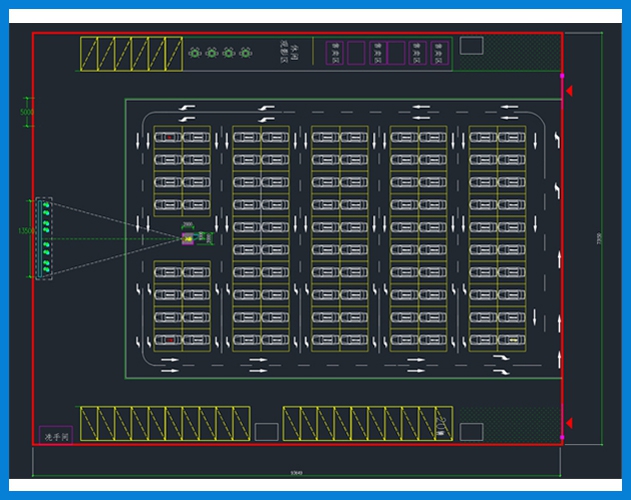
Task: Select the 13500 dimension text
Action: click(26, 231)
